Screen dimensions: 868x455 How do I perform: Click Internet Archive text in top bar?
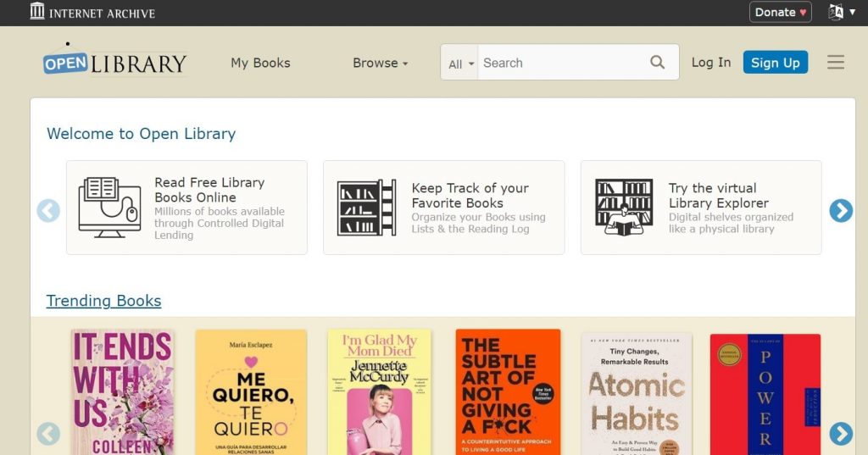pos(102,14)
